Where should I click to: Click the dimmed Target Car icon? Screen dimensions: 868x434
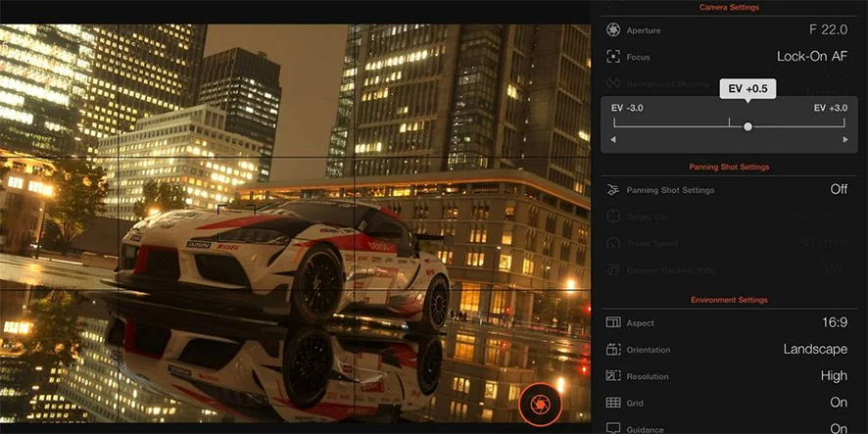[x=613, y=217]
